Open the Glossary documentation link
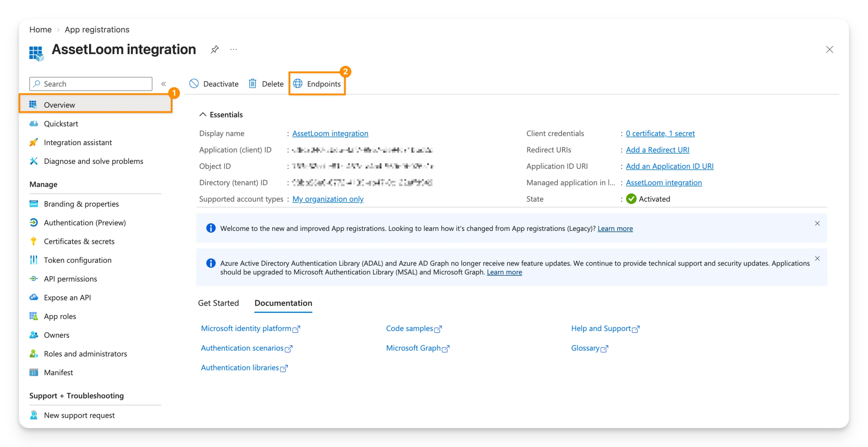Viewport: 868px width, 447px height. [590, 348]
